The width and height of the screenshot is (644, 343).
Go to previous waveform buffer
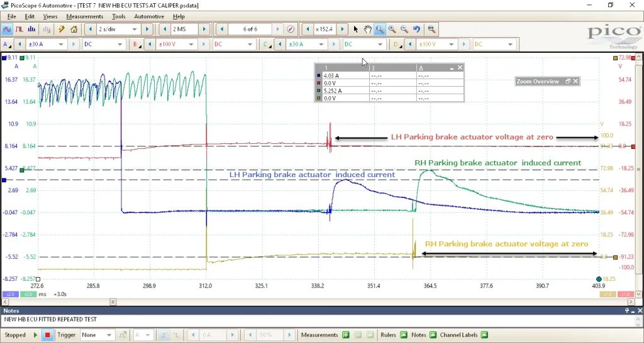coord(222,29)
